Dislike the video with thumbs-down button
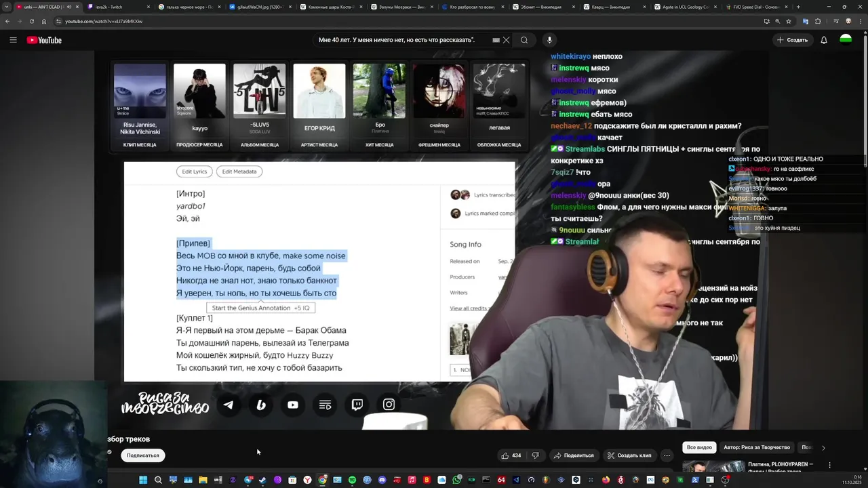868x488 pixels. 535,455
